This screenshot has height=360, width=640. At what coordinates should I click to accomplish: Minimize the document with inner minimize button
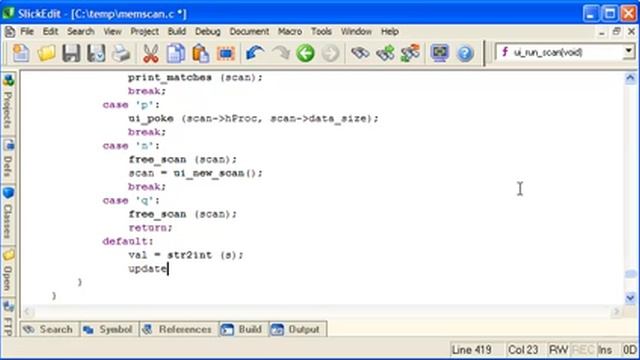pyautogui.click(x=602, y=32)
